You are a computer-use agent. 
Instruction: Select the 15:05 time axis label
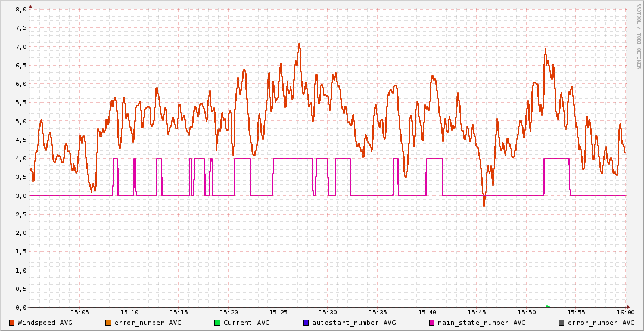coord(80,312)
